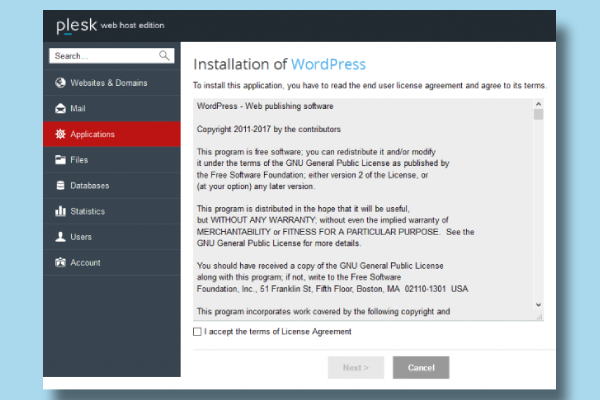
Task: Click the WordPress link in the title
Action: coord(330,64)
